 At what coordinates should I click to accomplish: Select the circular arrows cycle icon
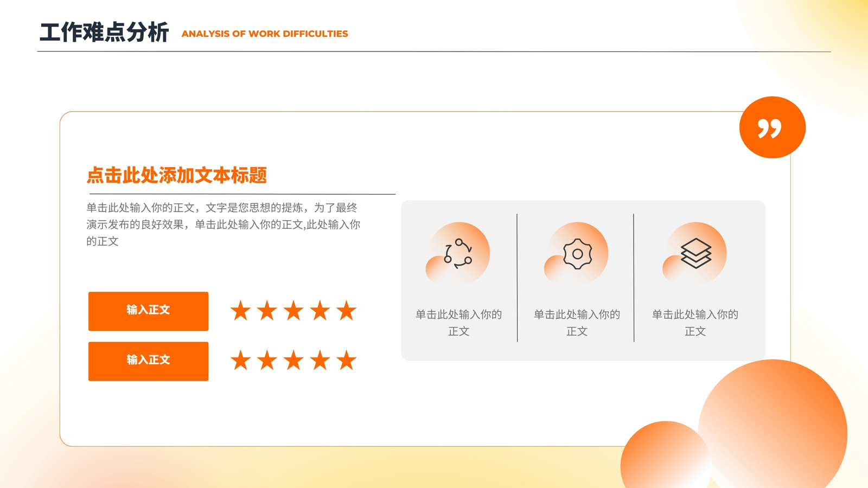point(458,253)
